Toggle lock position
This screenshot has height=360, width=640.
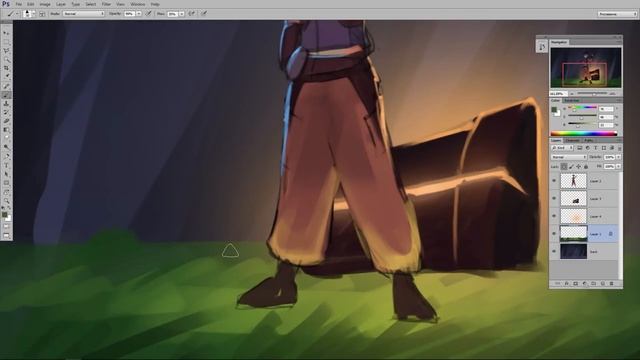tap(579, 166)
